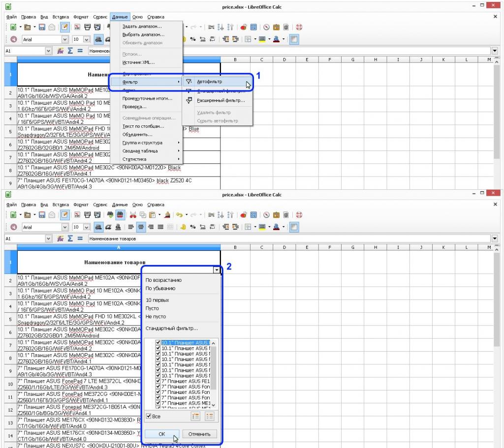Open Function Wizard icon in bottom window
Viewport: 504px width, 448px height.
pos(60,239)
